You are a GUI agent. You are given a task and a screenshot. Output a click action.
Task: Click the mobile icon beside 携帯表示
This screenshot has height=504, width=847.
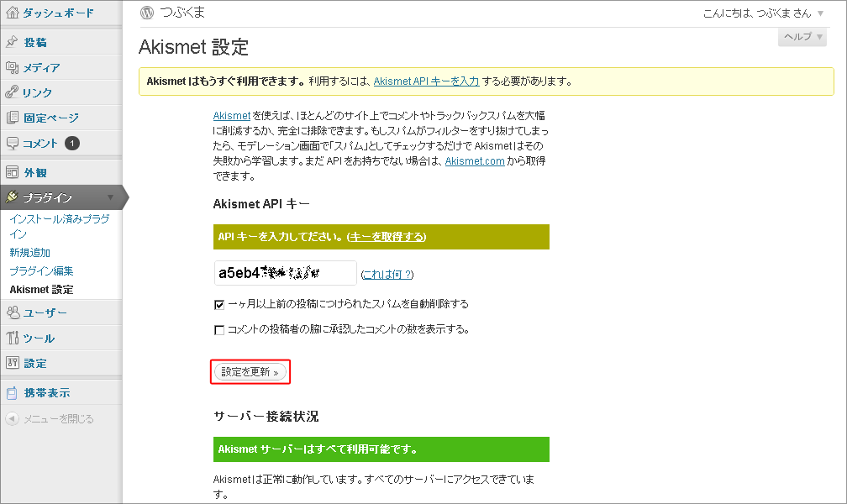12,393
